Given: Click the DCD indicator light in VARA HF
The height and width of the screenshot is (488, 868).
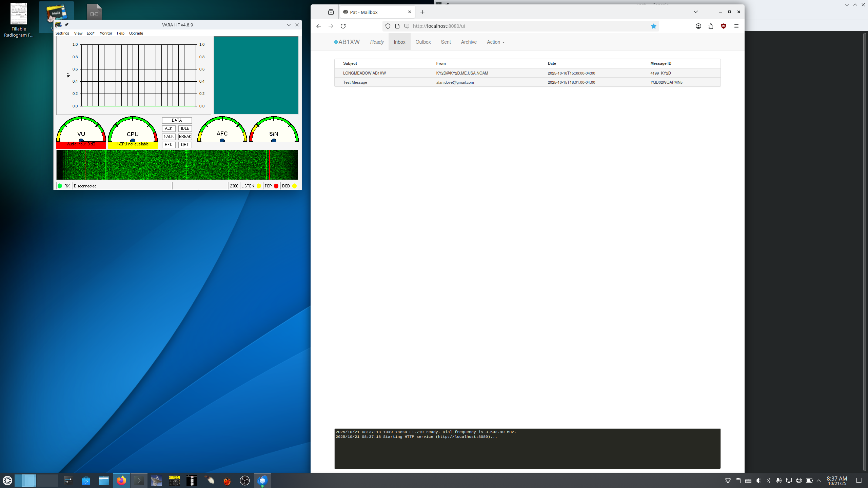Looking at the screenshot, I should [x=294, y=186].
